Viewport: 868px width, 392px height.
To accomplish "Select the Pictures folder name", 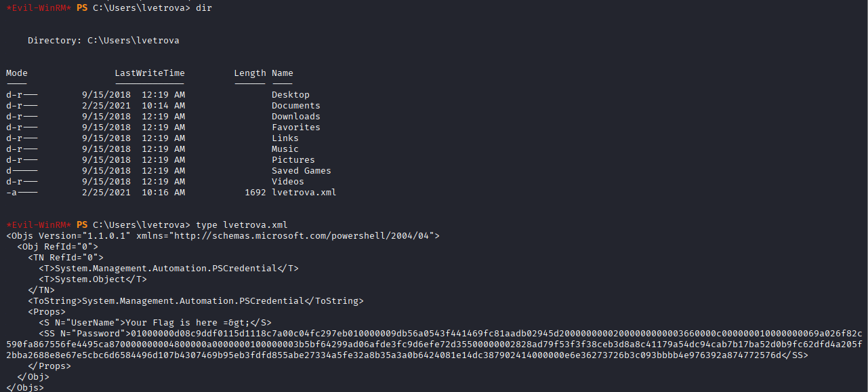I will point(293,160).
